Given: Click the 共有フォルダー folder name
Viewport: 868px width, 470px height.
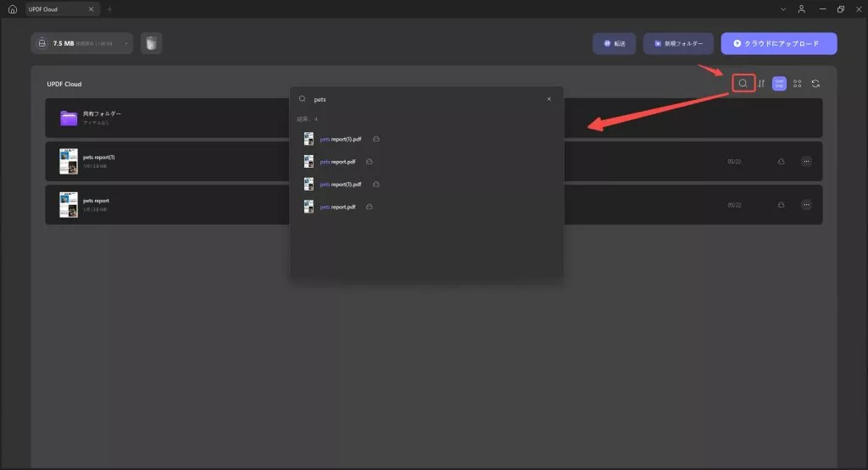Looking at the screenshot, I should (102, 113).
